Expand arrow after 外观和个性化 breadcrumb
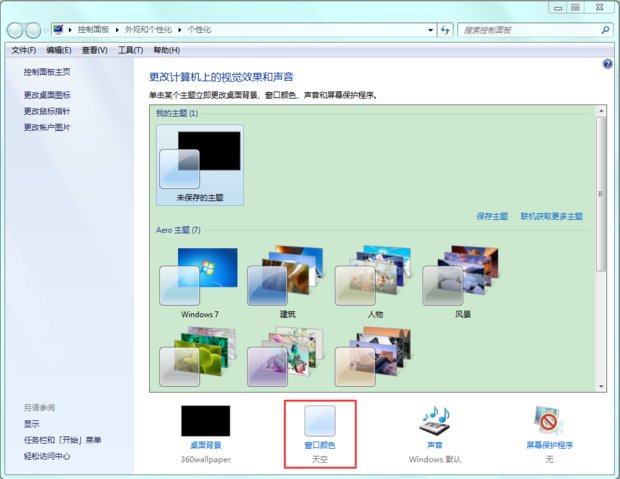Screen dimensions: 620x479 point(180,30)
